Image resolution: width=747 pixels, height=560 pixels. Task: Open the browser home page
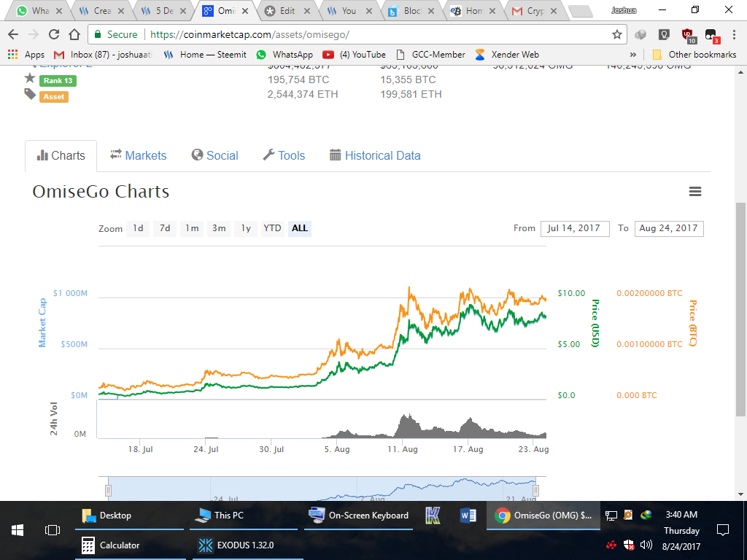[x=74, y=34]
